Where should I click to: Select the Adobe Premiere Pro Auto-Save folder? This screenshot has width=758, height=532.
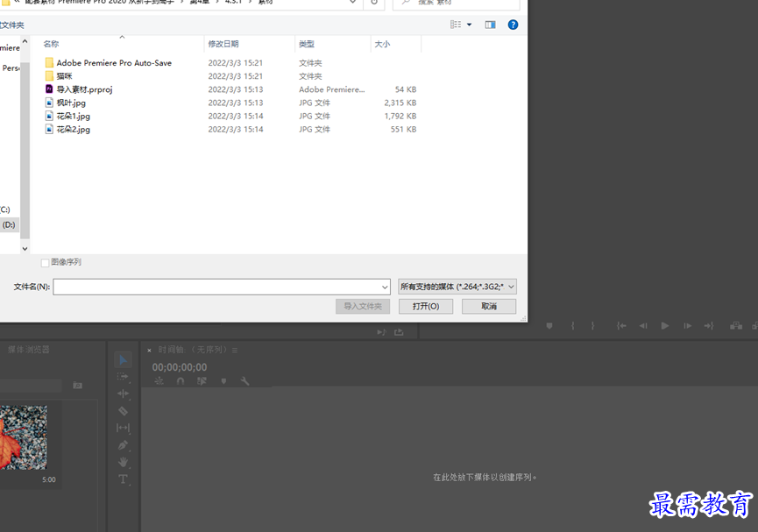[x=114, y=63]
